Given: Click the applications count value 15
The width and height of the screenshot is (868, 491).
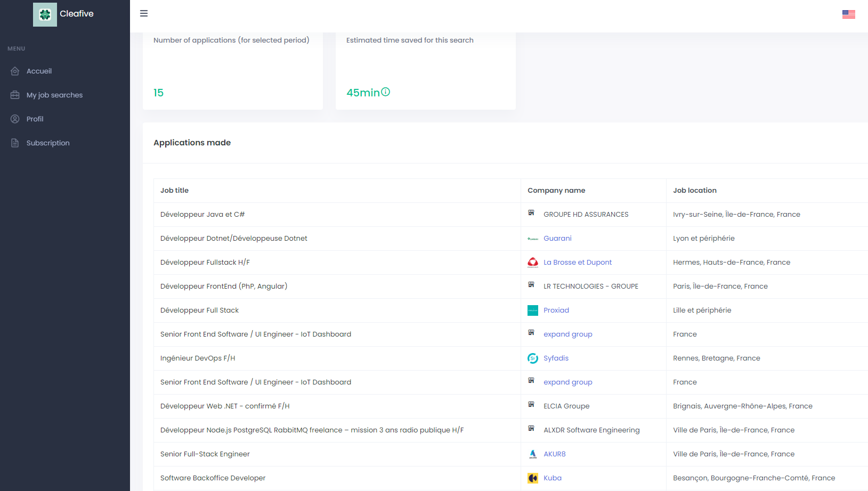Looking at the screenshot, I should pyautogui.click(x=158, y=93).
